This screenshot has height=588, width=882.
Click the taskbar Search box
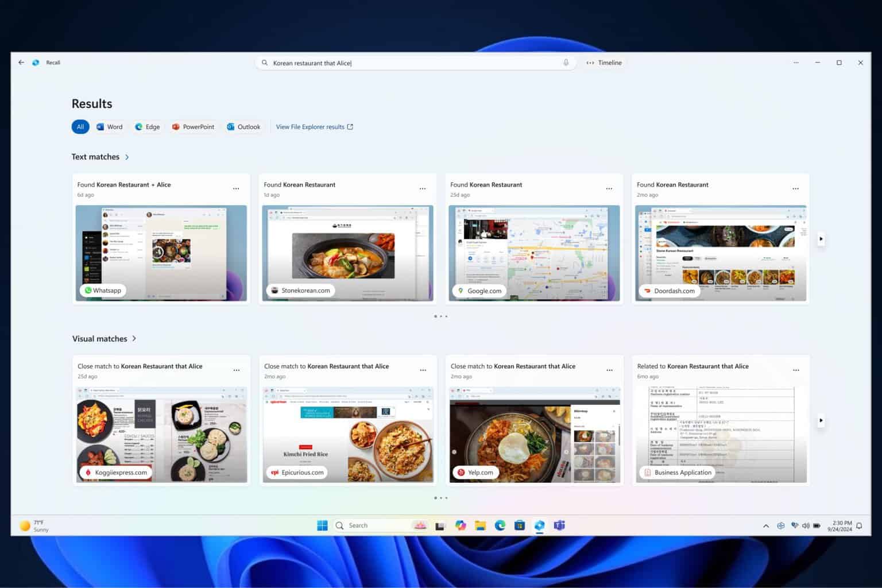click(381, 525)
